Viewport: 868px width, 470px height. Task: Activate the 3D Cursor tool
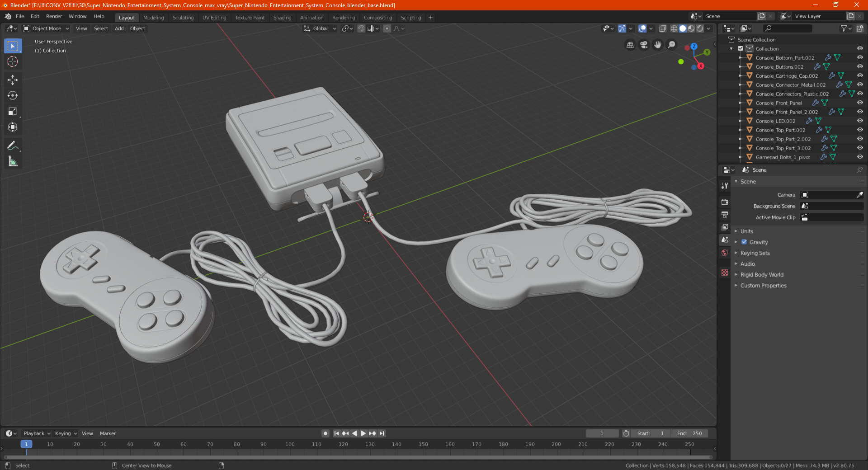tap(13, 62)
